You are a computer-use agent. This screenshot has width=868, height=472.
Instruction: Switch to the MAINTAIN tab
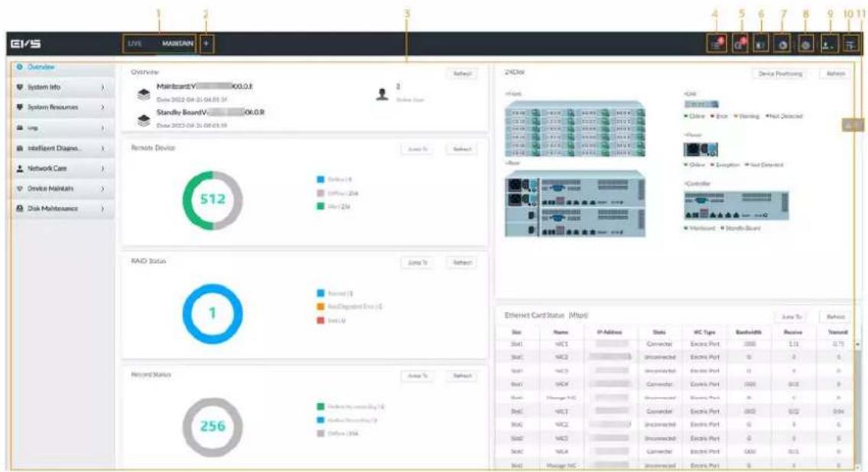(177, 44)
